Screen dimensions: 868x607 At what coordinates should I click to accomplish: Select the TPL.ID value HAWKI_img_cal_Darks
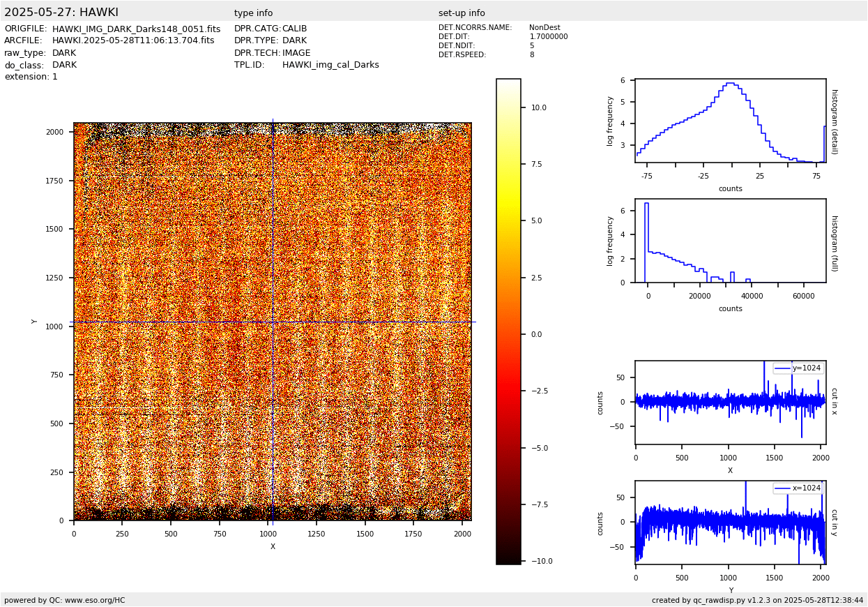pyautogui.click(x=330, y=65)
